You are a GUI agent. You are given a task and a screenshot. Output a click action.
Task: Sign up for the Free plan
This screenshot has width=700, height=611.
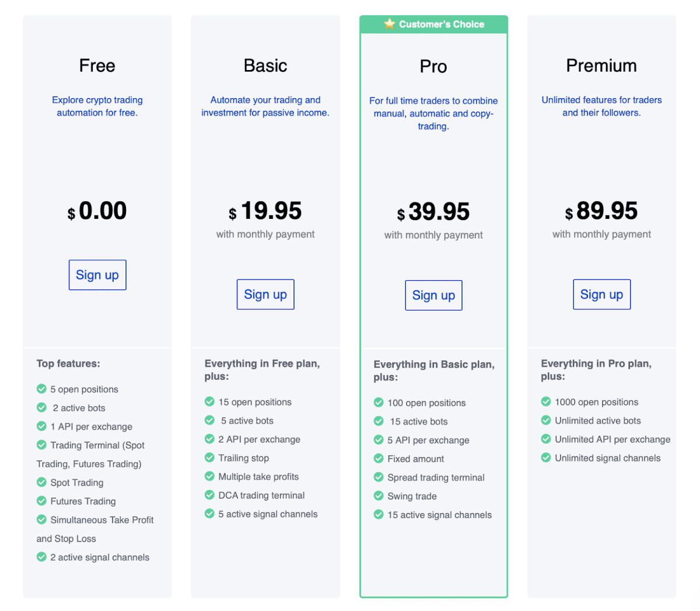tap(97, 275)
